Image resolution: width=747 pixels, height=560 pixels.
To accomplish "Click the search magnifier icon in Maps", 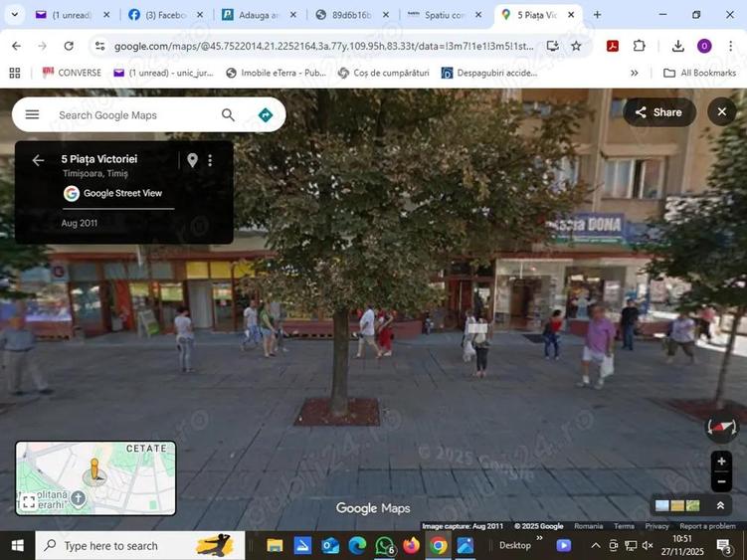I will tap(228, 114).
